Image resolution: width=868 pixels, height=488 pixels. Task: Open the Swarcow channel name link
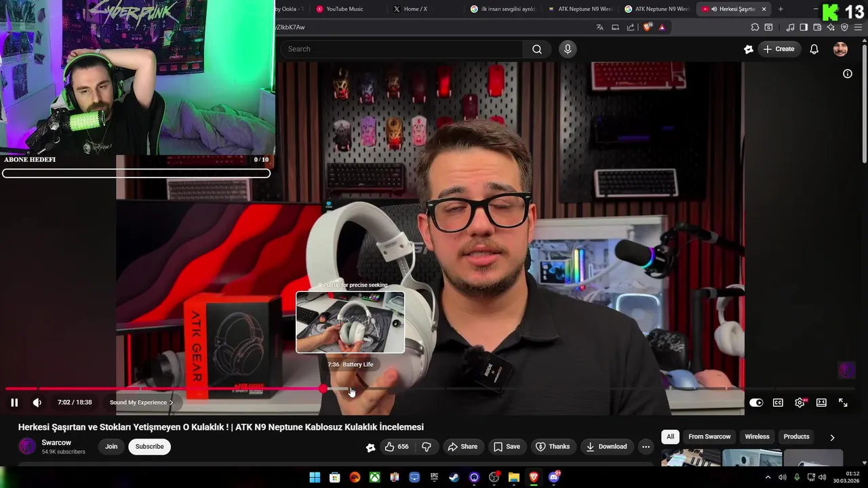point(56,443)
